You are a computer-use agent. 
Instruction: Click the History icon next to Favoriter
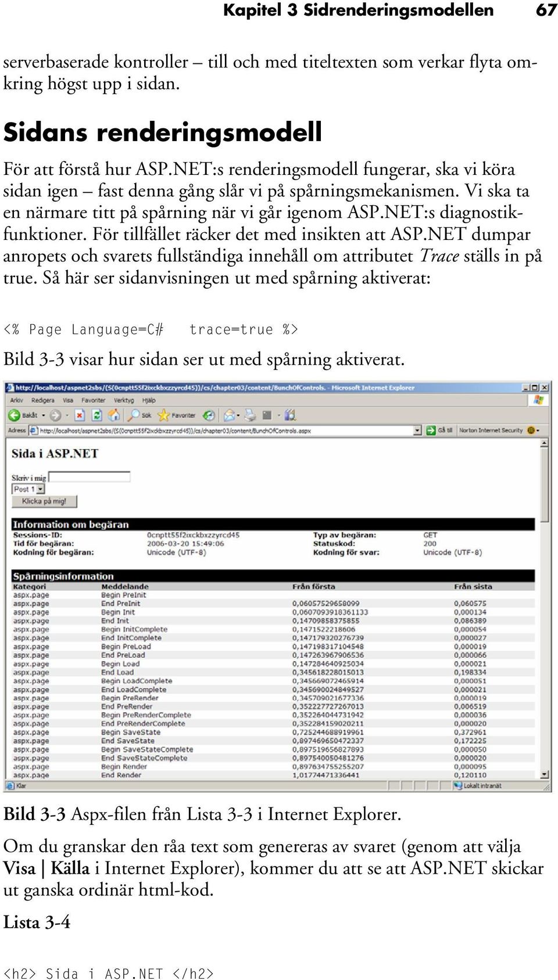coord(209,415)
